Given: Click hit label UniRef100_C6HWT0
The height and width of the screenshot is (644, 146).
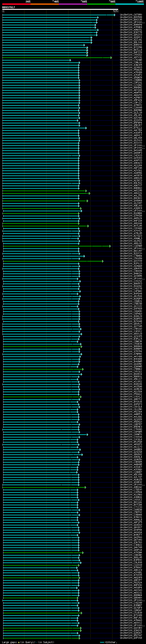Looking at the screenshot, I should [x=131, y=435].
